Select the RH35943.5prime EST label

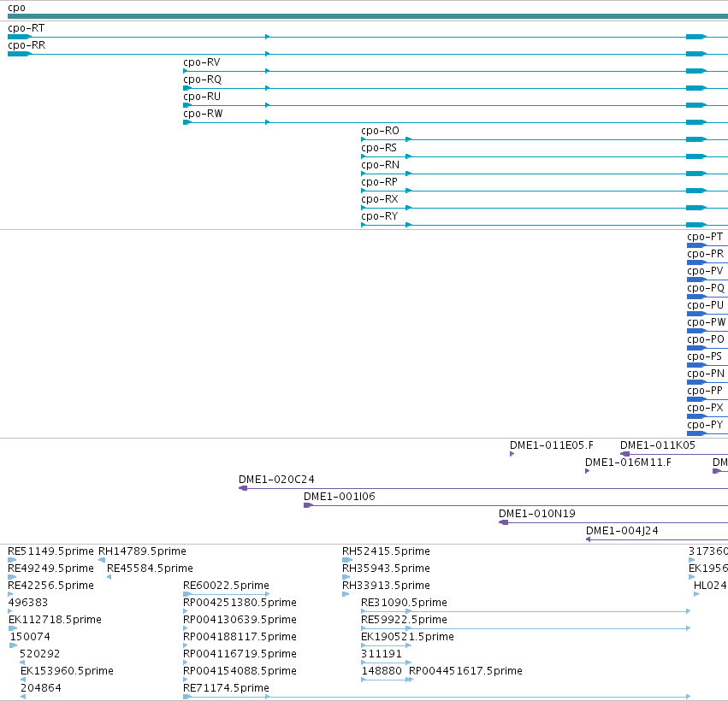coord(387,569)
